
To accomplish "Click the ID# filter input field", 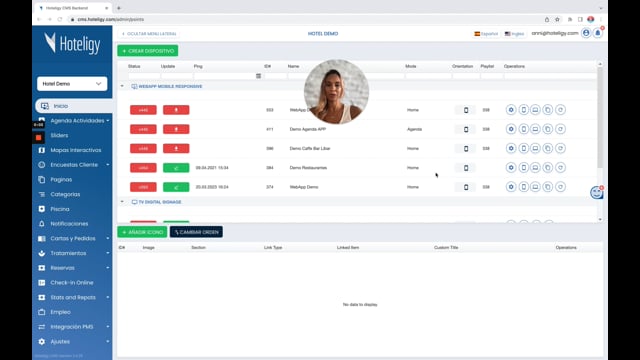I will [275, 76].
